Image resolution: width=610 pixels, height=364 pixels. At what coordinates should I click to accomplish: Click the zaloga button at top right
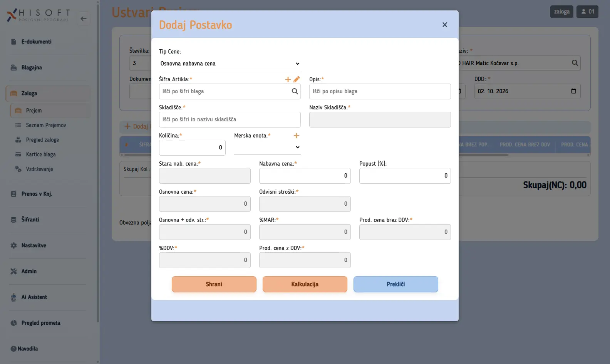(x=562, y=12)
